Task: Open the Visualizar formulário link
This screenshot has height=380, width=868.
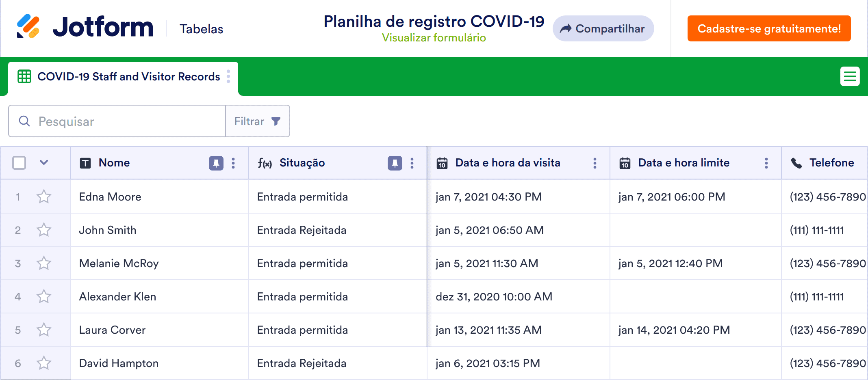Action: pos(434,38)
